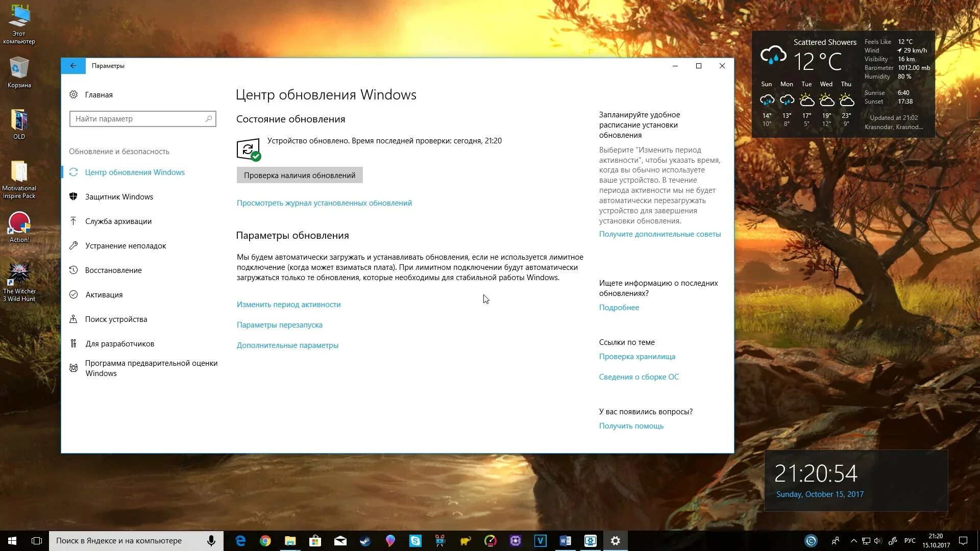
Task: Open Skype icon in taskbar
Action: (x=415, y=541)
